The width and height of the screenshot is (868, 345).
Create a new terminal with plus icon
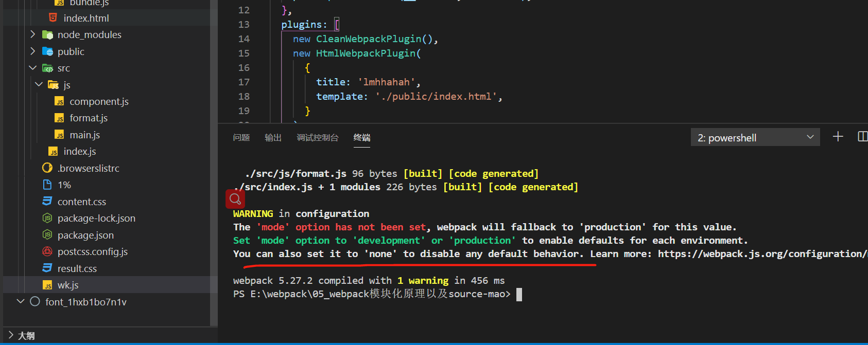click(838, 137)
